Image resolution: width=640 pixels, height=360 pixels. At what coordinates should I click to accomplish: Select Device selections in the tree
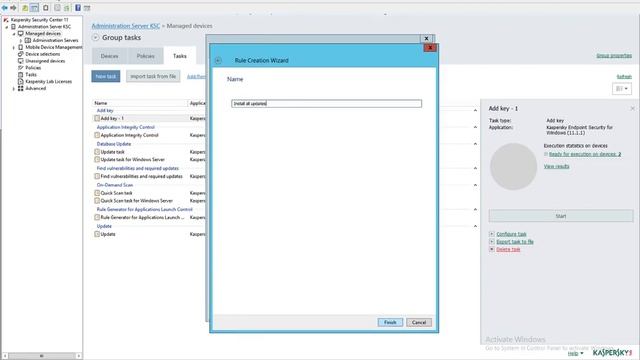click(x=42, y=54)
